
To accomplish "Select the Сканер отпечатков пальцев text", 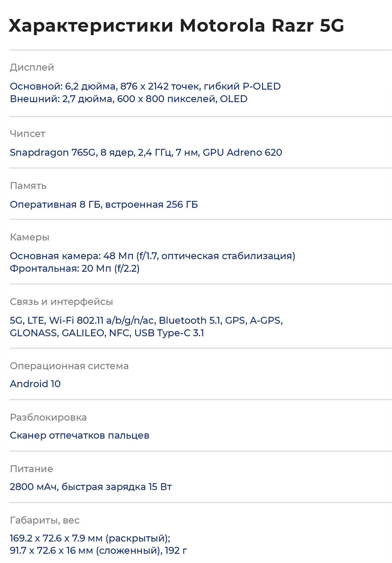I will 79,436.
